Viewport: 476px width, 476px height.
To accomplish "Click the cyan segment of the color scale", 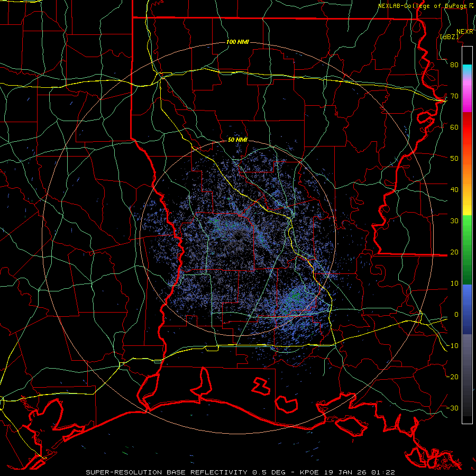I will click(467, 70).
